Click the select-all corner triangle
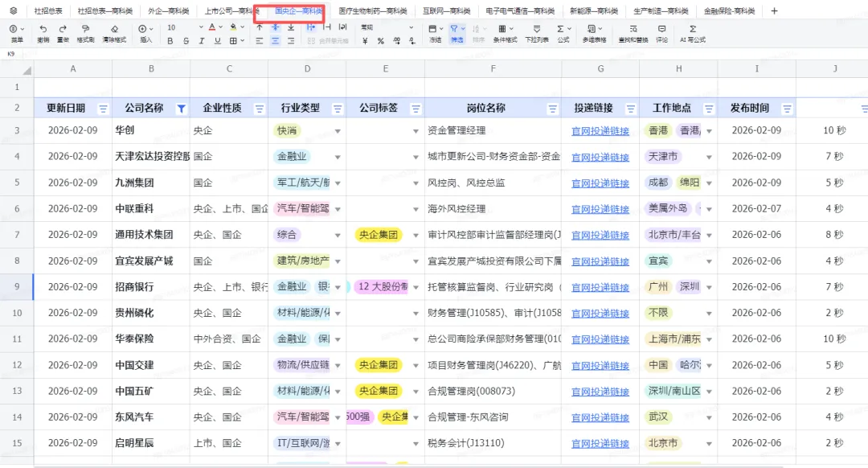Image resolution: width=868 pixels, height=468 pixels. (x=27, y=70)
